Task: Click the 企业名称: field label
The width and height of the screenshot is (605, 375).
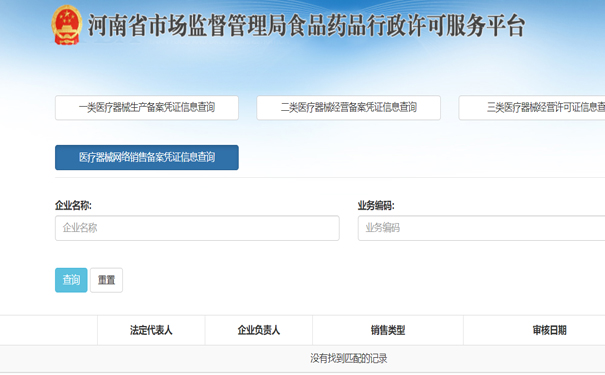Action: click(73, 206)
